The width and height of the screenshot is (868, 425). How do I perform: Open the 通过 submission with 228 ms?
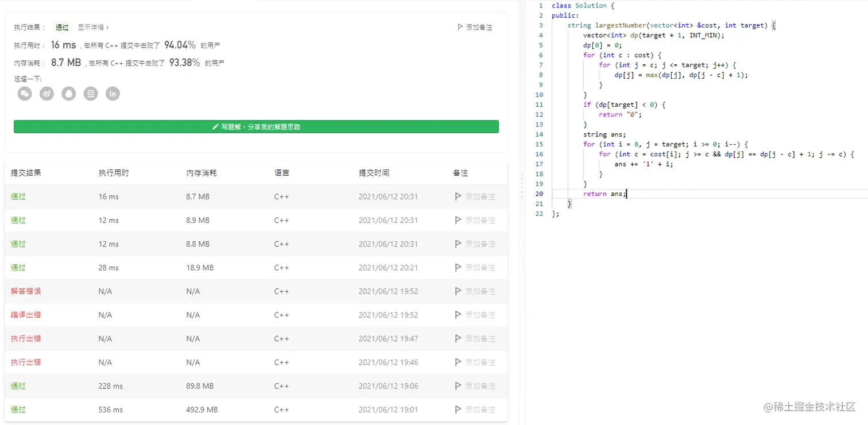click(x=18, y=386)
